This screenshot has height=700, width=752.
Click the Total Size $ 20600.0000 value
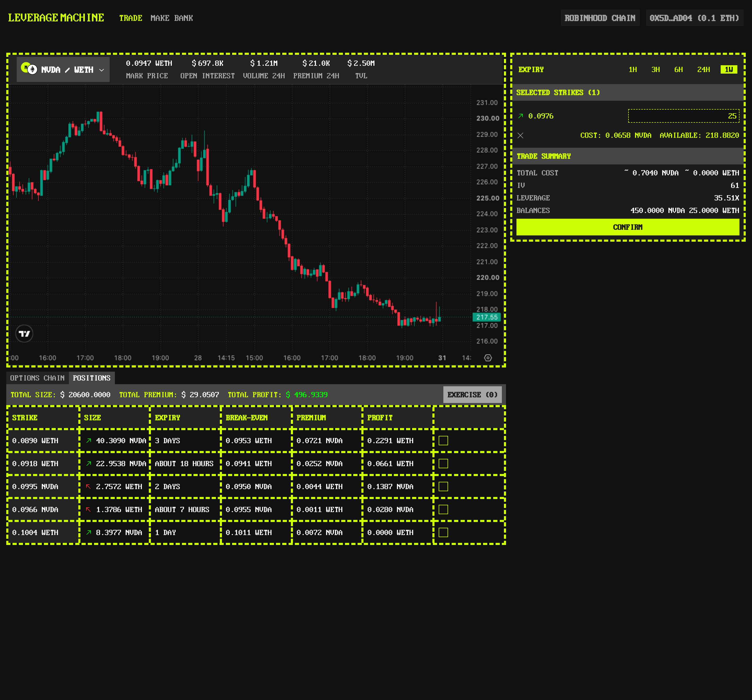tap(85, 395)
